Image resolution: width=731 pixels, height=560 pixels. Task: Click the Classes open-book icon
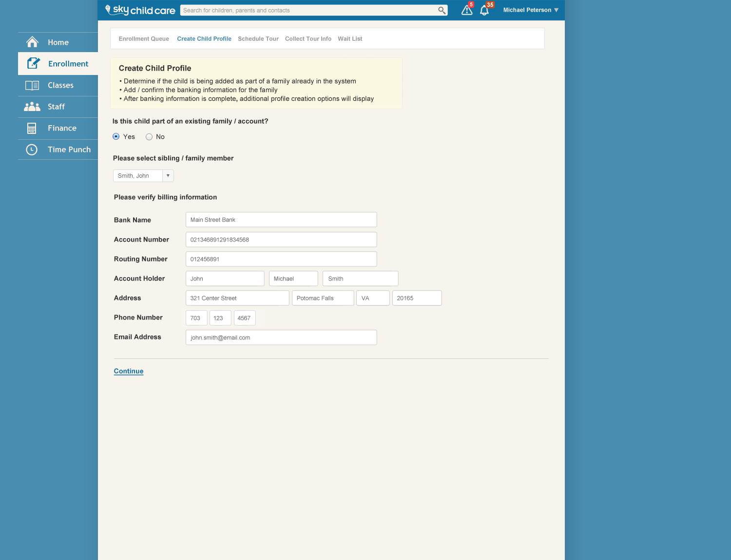pos(32,85)
